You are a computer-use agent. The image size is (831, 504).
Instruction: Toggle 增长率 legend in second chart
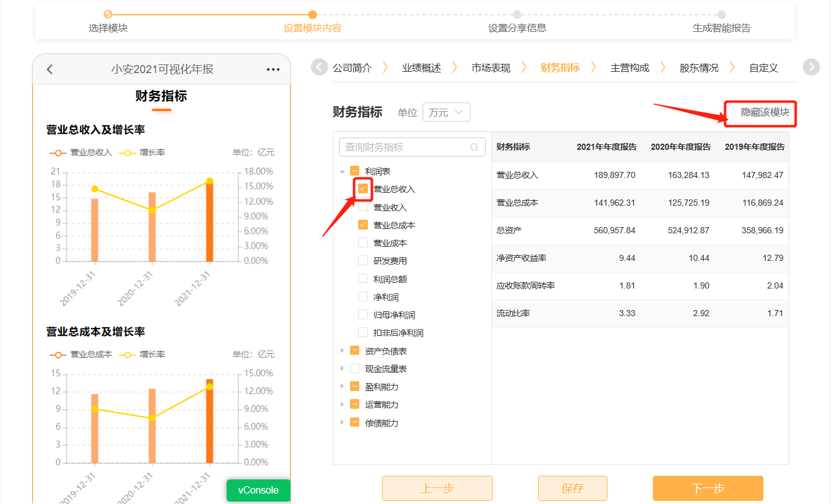coord(142,354)
